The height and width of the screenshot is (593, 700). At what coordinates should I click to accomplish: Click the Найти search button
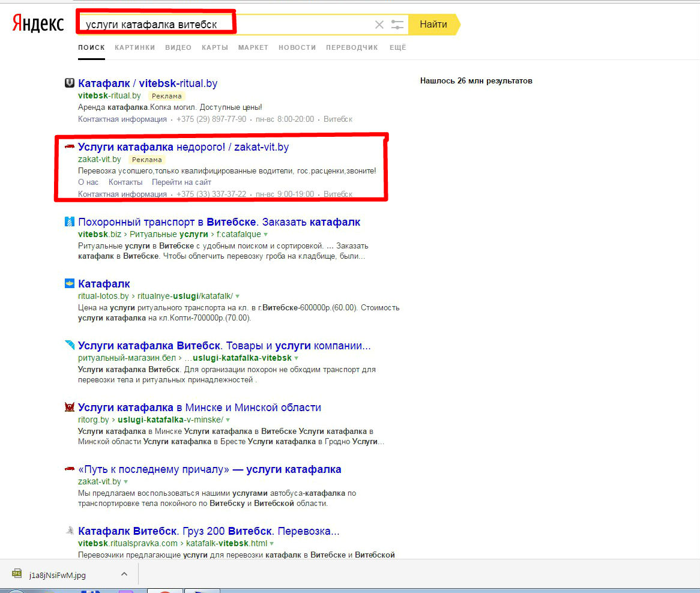433,25
